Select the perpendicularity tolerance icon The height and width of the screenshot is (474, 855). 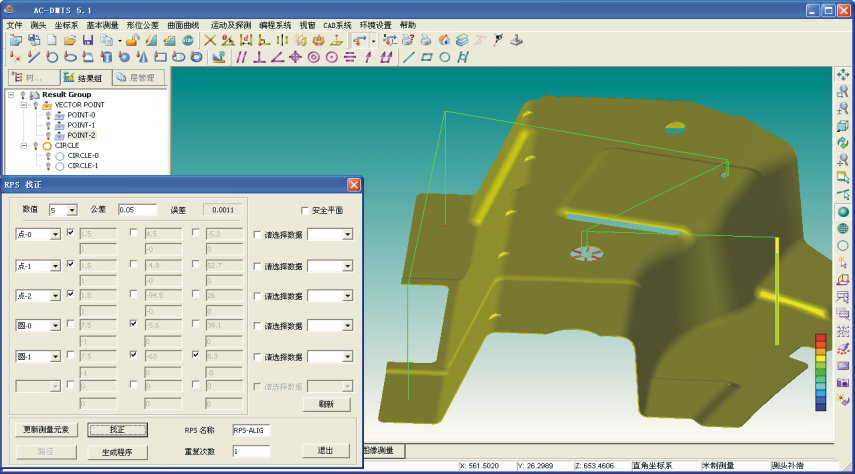click(259, 57)
